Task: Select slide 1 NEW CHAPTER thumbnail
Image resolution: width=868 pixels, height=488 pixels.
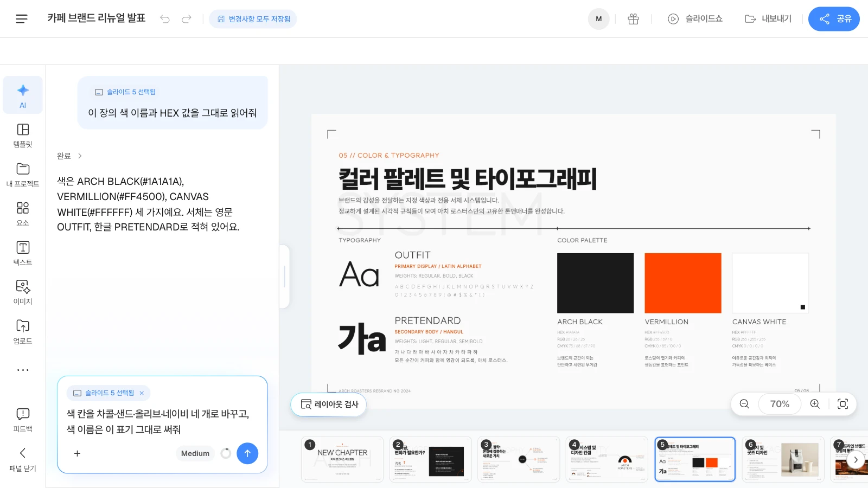Action: [x=342, y=459]
